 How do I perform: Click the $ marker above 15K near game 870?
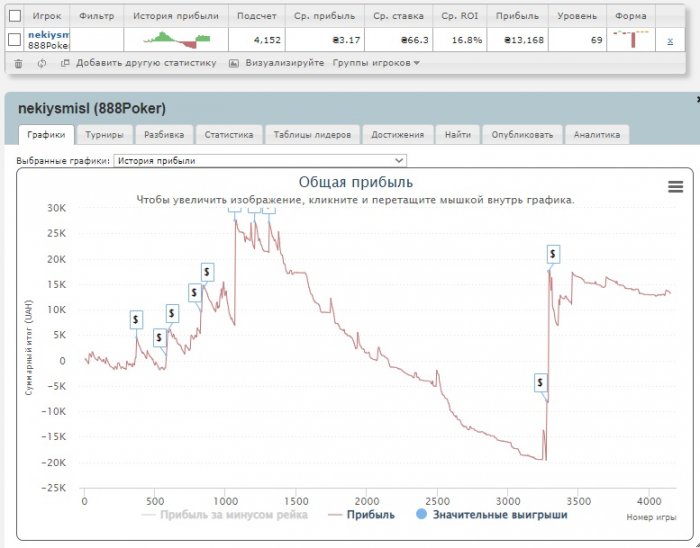point(207,272)
